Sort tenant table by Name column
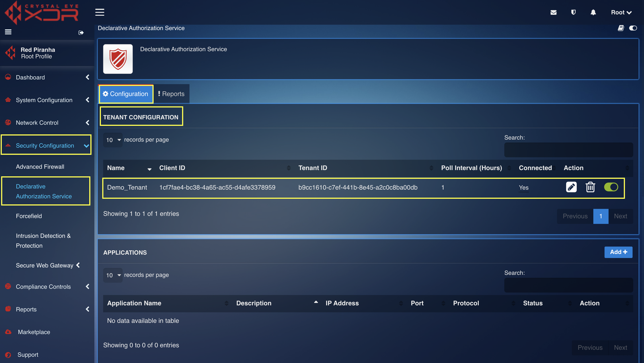 [129, 168]
